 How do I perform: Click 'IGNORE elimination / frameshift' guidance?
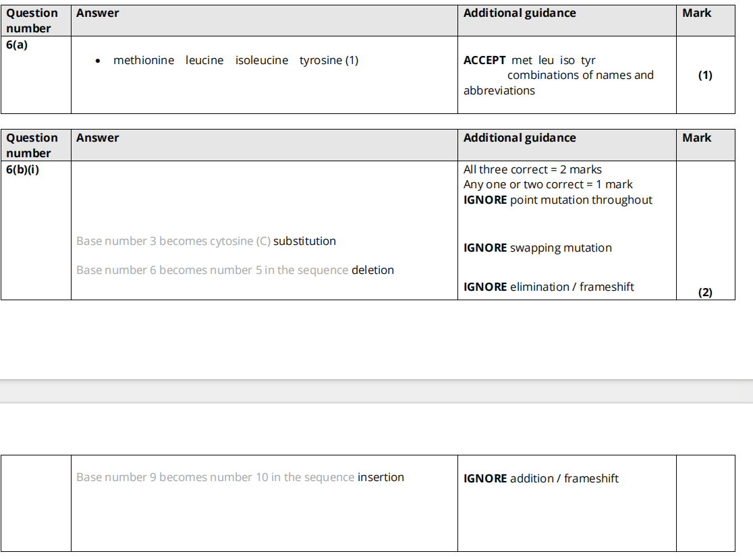point(549,287)
